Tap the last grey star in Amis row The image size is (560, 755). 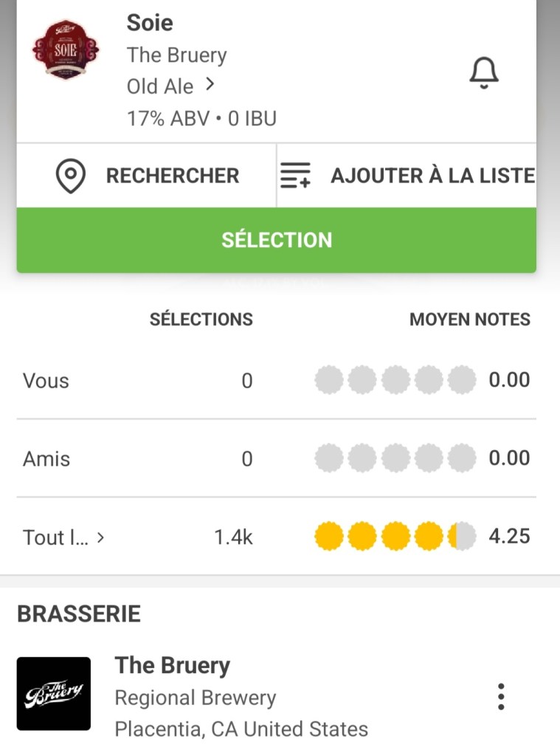tap(462, 459)
